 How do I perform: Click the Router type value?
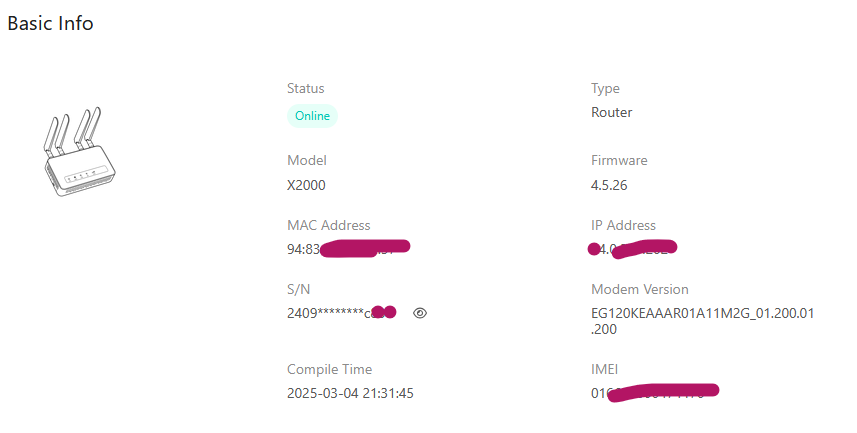click(612, 113)
